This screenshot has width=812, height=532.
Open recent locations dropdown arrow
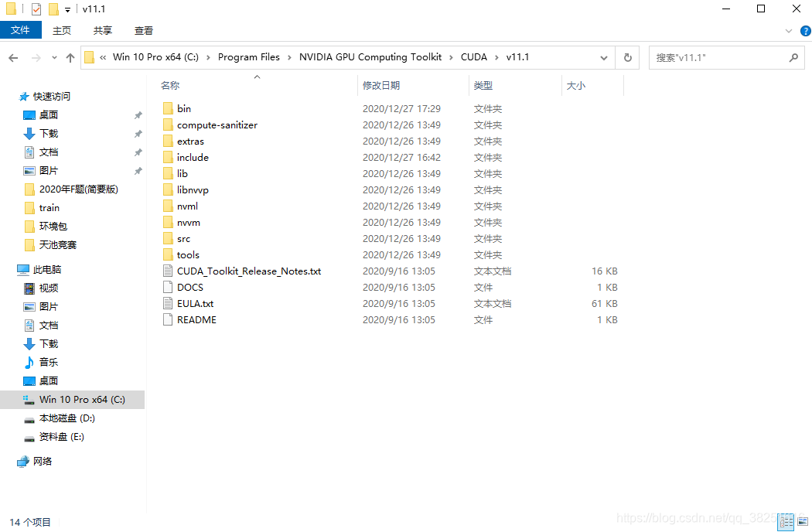coord(54,57)
